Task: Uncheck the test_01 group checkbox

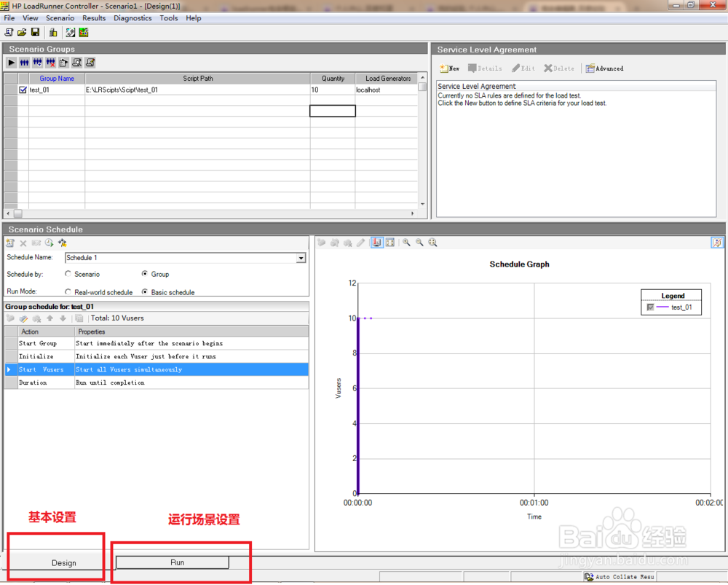Action: coord(23,90)
